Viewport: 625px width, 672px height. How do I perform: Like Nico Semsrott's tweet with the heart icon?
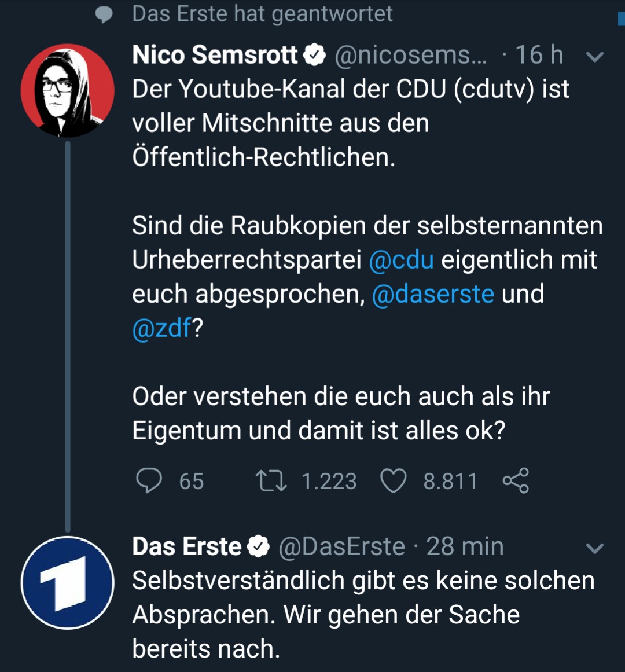394,480
